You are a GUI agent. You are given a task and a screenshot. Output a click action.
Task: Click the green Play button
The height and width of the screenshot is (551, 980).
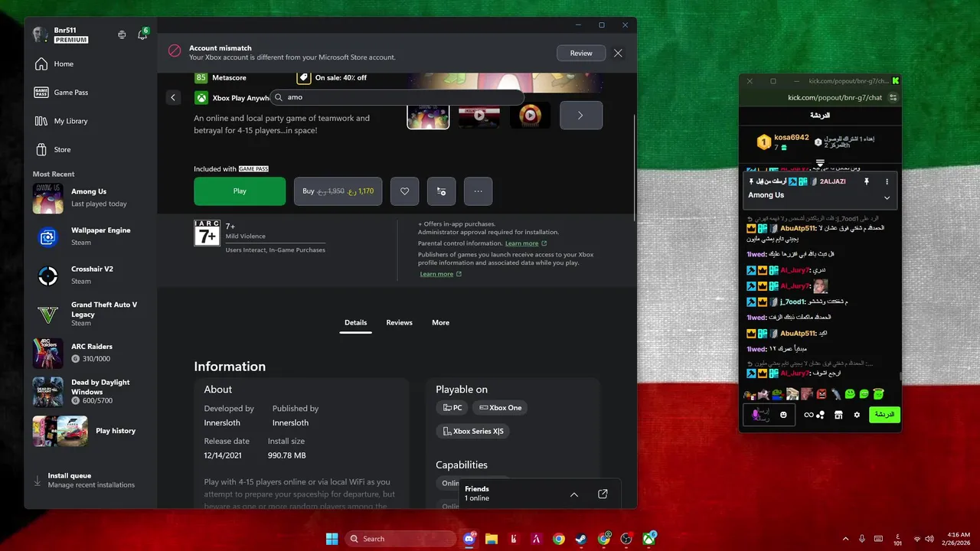point(240,191)
